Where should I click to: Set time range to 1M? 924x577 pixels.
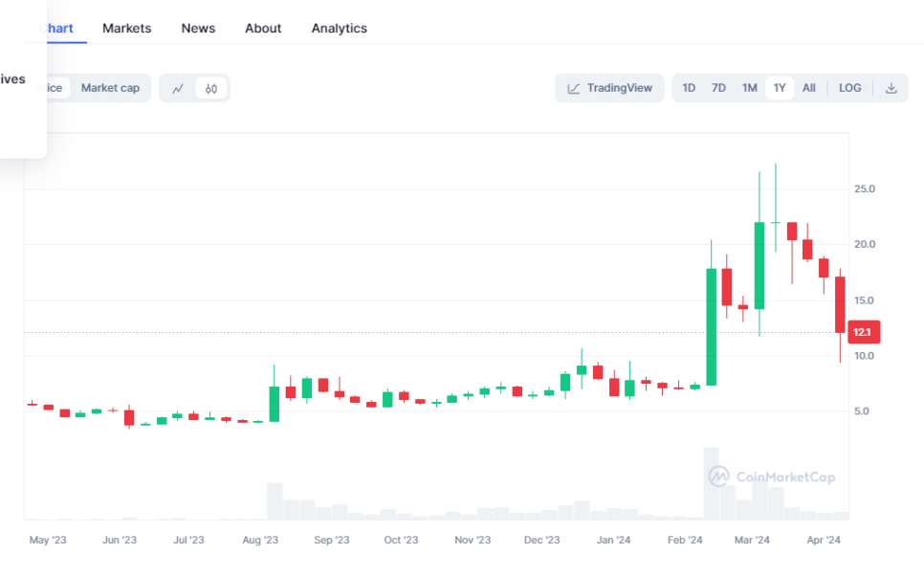(749, 88)
